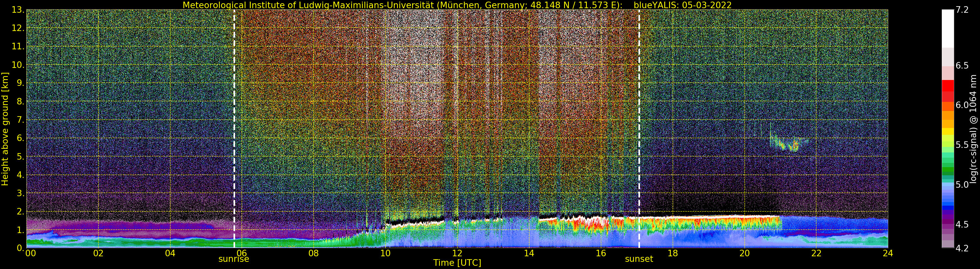Click the colorbar value "5.0"
The width and height of the screenshot is (980, 269).
(x=962, y=184)
